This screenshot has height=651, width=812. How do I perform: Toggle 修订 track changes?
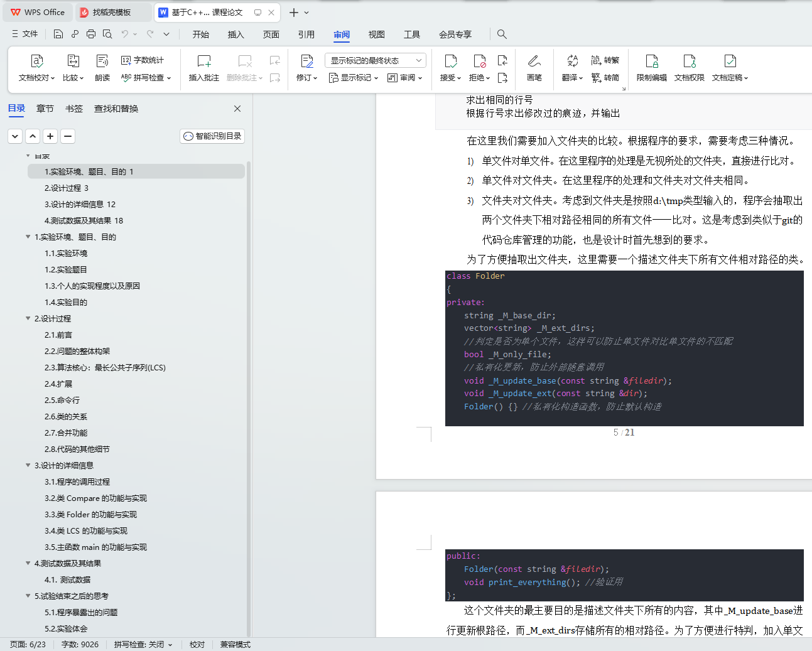pos(306,68)
